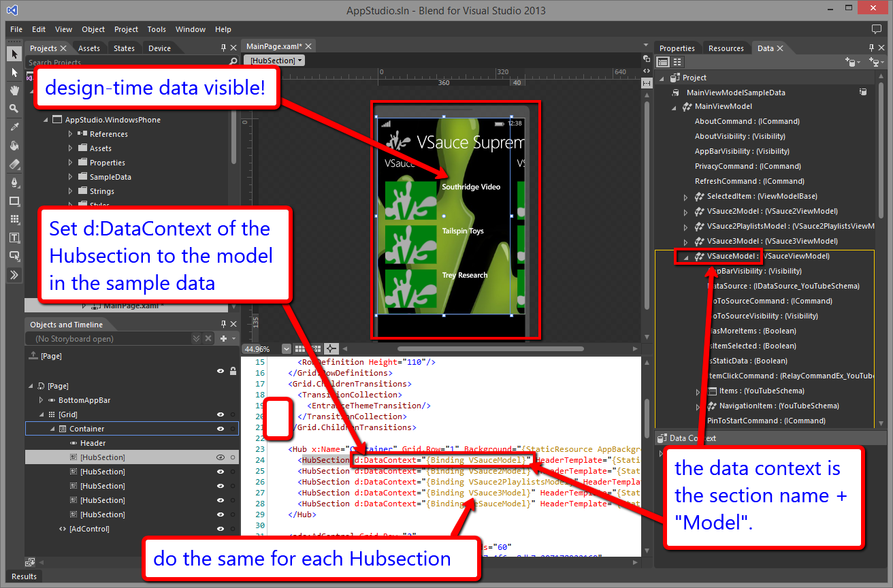Choose the Pen tool in toolbar

pyautogui.click(x=14, y=182)
